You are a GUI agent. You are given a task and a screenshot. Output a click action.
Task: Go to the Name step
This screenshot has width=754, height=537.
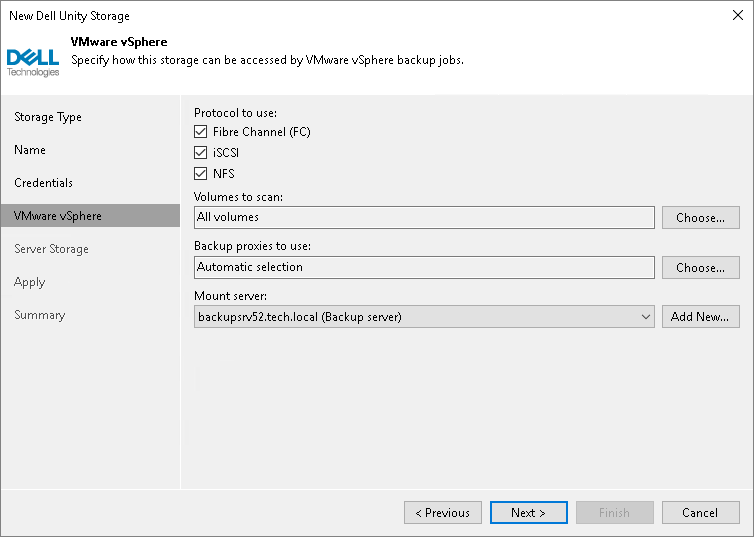click(30, 150)
